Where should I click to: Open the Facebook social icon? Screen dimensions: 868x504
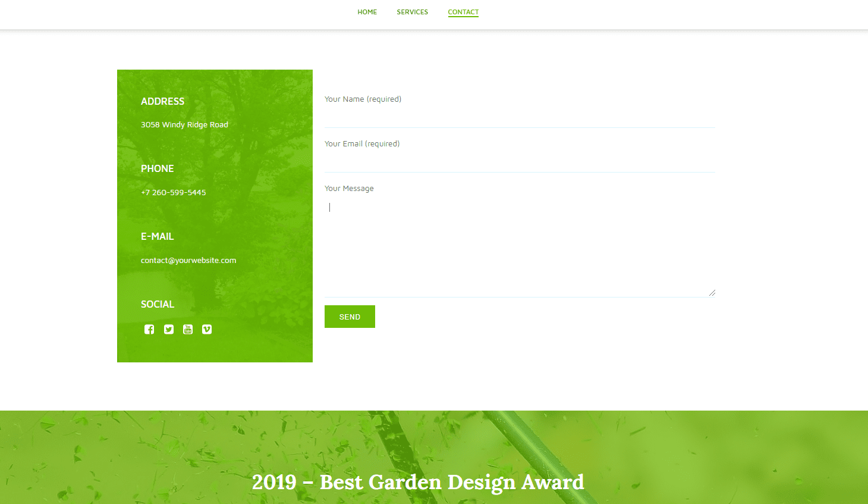(x=149, y=330)
